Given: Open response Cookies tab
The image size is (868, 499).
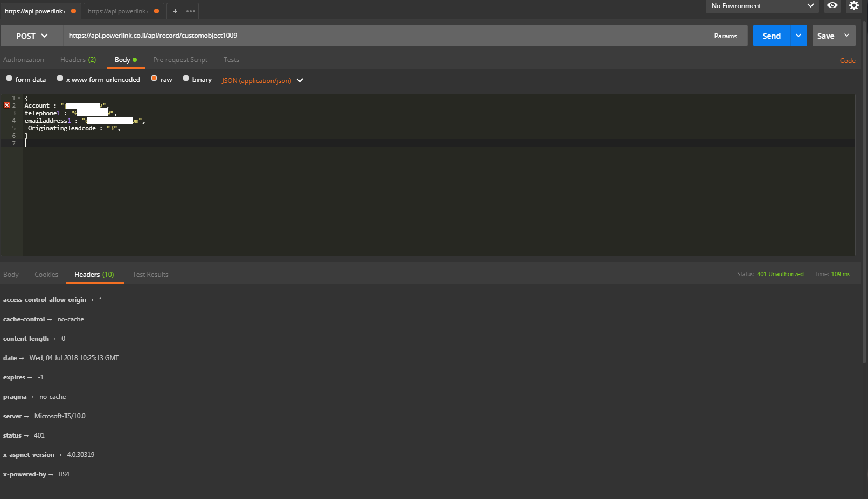Looking at the screenshot, I should pyautogui.click(x=46, y=275).
